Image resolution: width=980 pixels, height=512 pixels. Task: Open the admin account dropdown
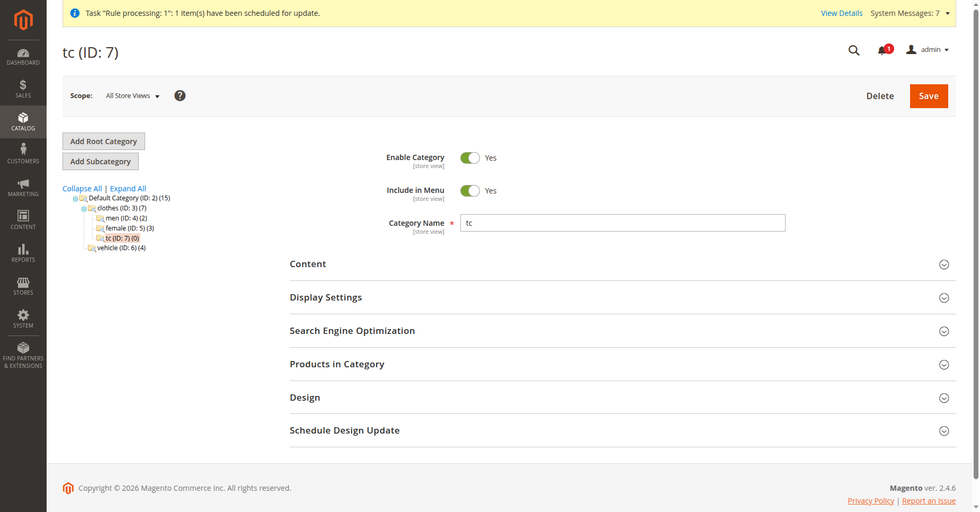pyautogui.click(x=928, y=50)
